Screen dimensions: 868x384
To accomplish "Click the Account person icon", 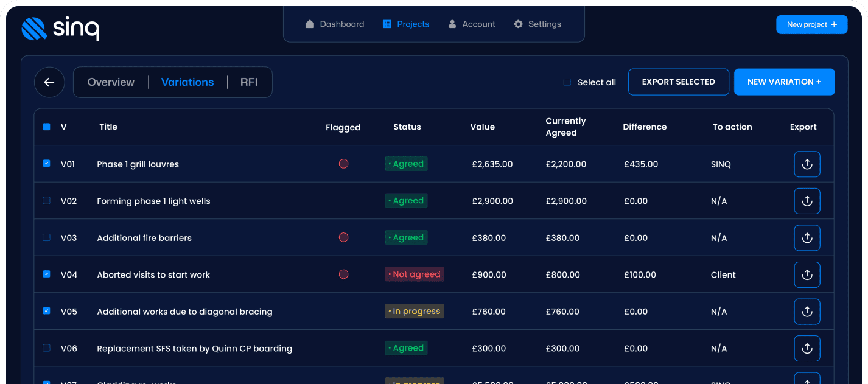I will pos(452,24).
